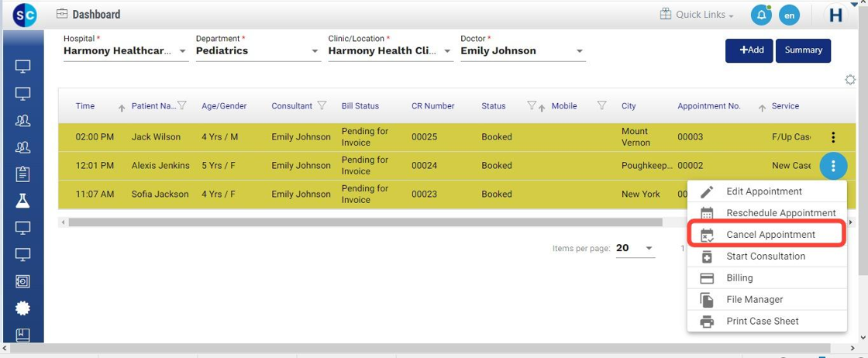Open the table settings gear icon

(x=850, y=80)
